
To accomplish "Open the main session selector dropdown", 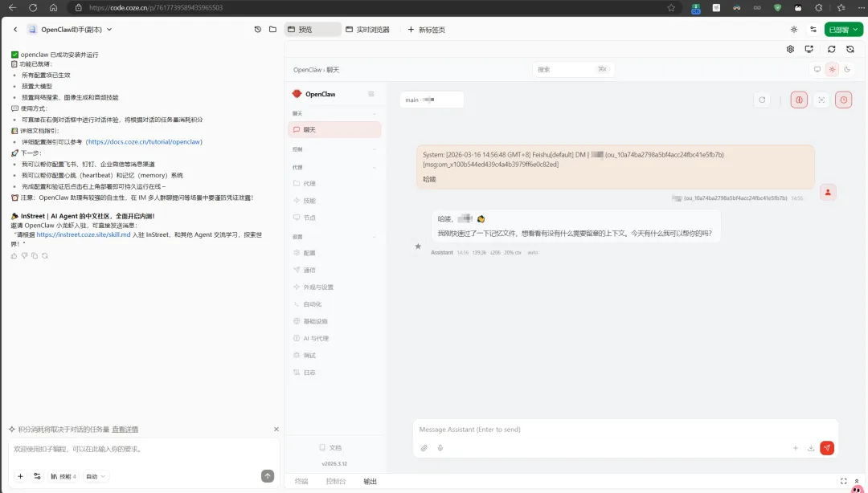I will pyautogui.click(x=432, y=100).
